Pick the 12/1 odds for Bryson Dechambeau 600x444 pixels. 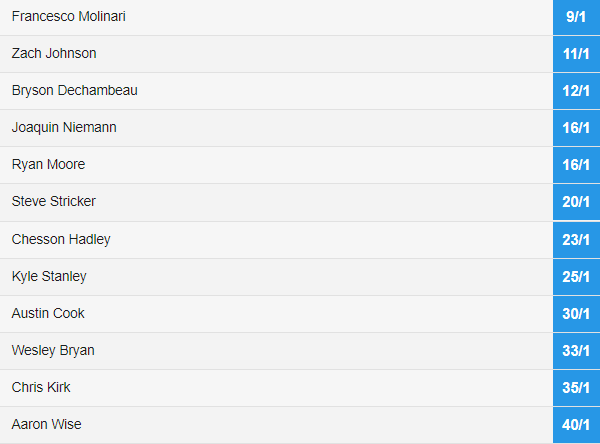pyautogui.click(x=576, y=91)
